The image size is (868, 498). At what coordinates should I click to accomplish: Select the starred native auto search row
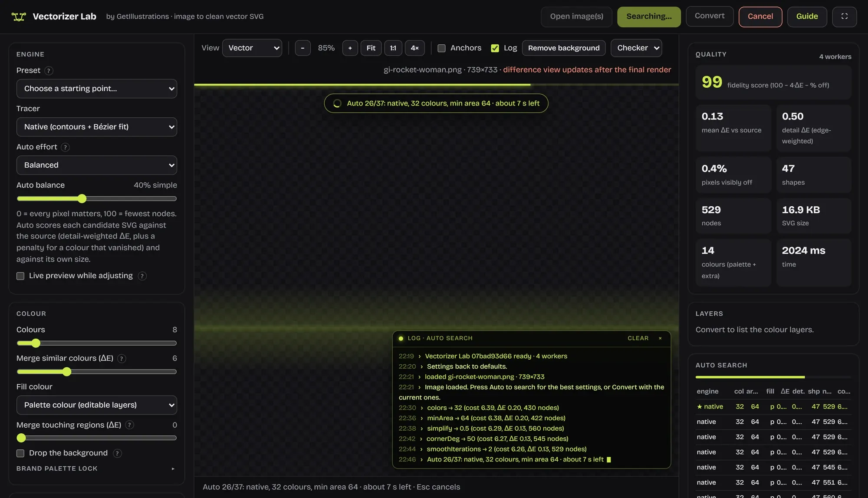(773, 407)
